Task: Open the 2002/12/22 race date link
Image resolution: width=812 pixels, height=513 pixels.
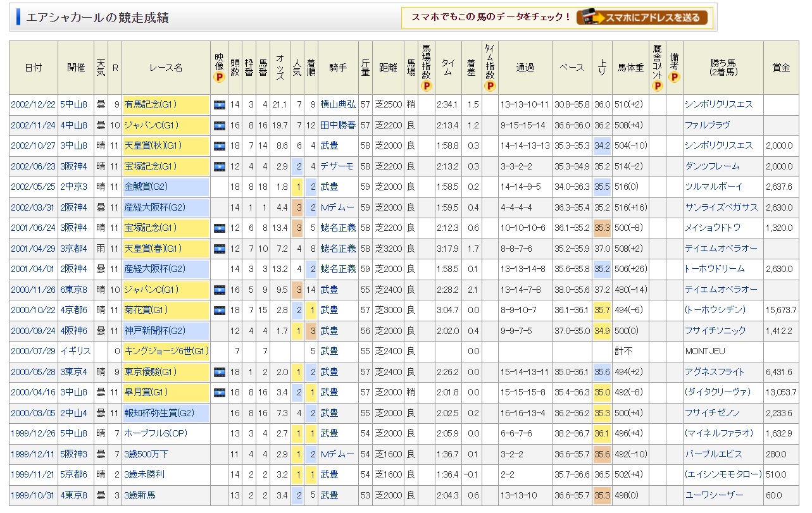Action: (x=34, y=104)
